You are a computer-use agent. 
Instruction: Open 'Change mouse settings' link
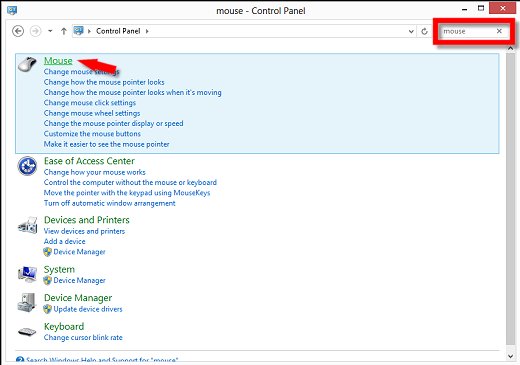81,72
